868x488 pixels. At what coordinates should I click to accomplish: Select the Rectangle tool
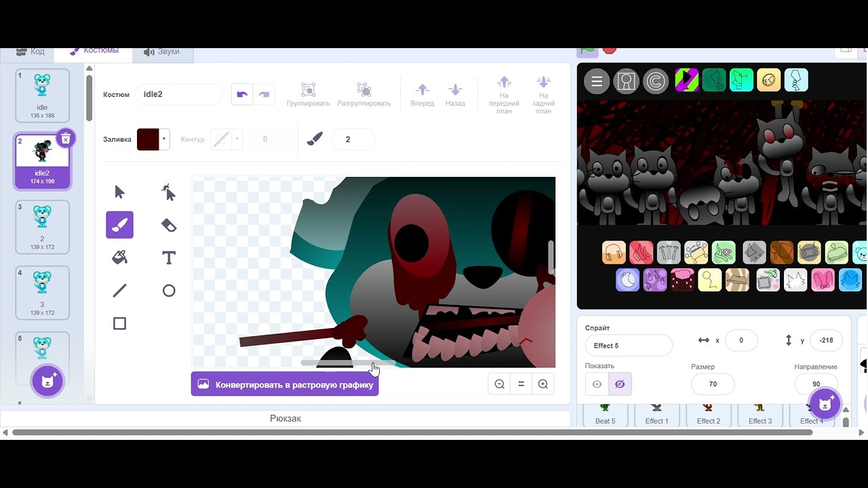coord(119,323)
